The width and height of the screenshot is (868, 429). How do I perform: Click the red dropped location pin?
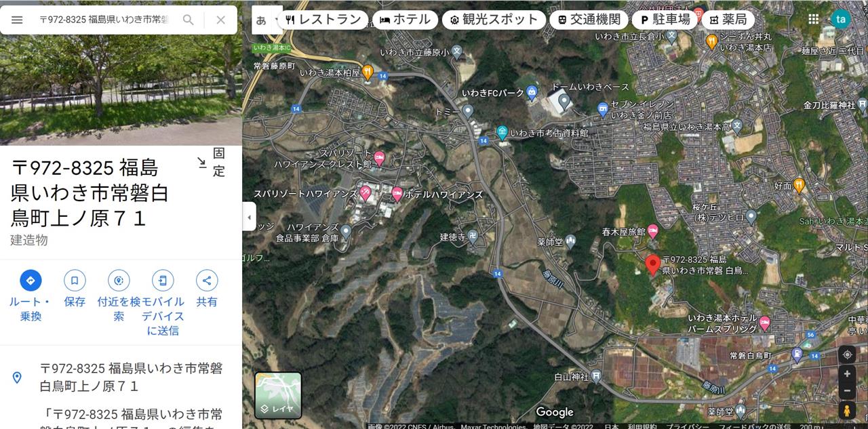652,265
